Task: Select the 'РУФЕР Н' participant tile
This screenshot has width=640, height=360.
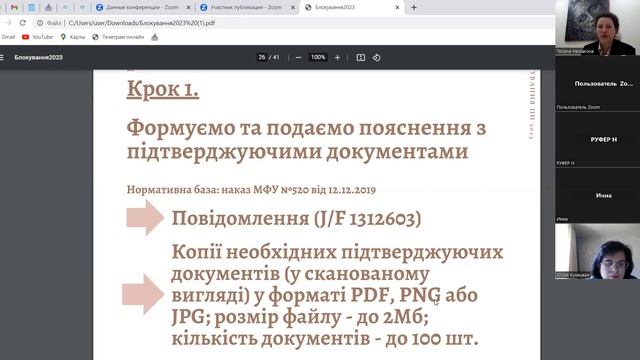Action: point(598,139)
